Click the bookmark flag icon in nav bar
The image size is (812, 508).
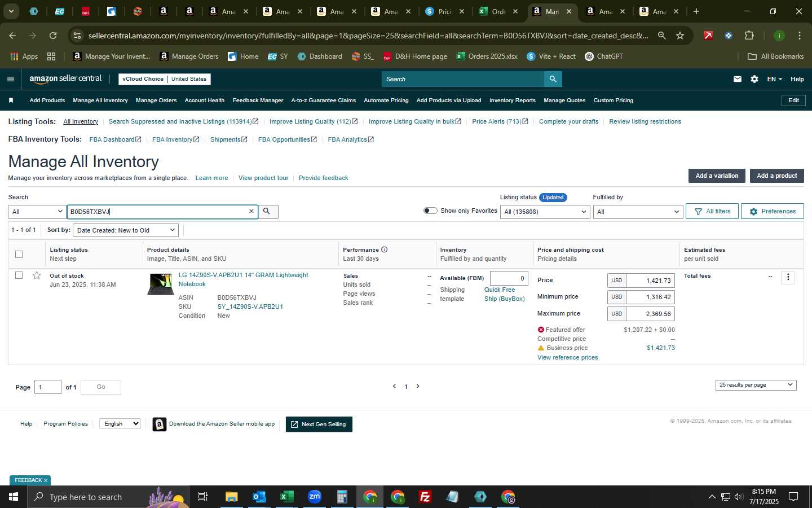[x=11, y=100]
